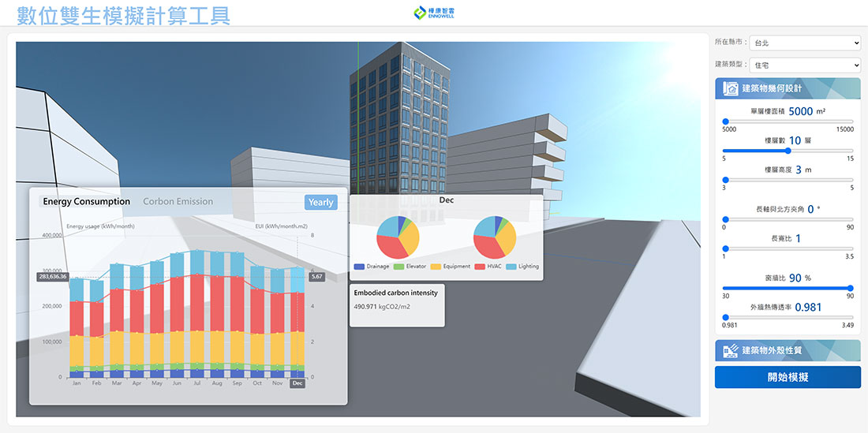868x433 pixels.
Task: Toggle the Drainage legend item
Action: click(x=372, y=267)
